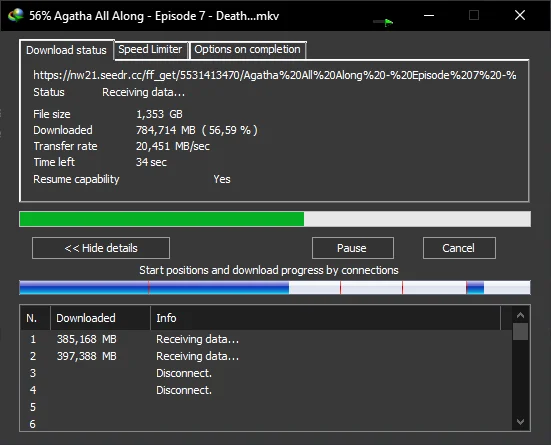551x445 pixels.
Task: Click the transfer rate 20,451 MB/sec
Action: click(173, 146)
